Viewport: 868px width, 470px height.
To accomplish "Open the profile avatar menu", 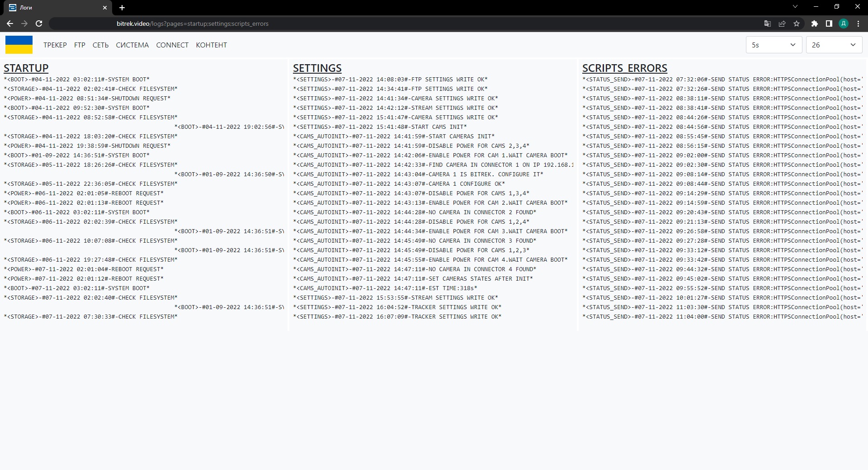I will coord(844,23).
